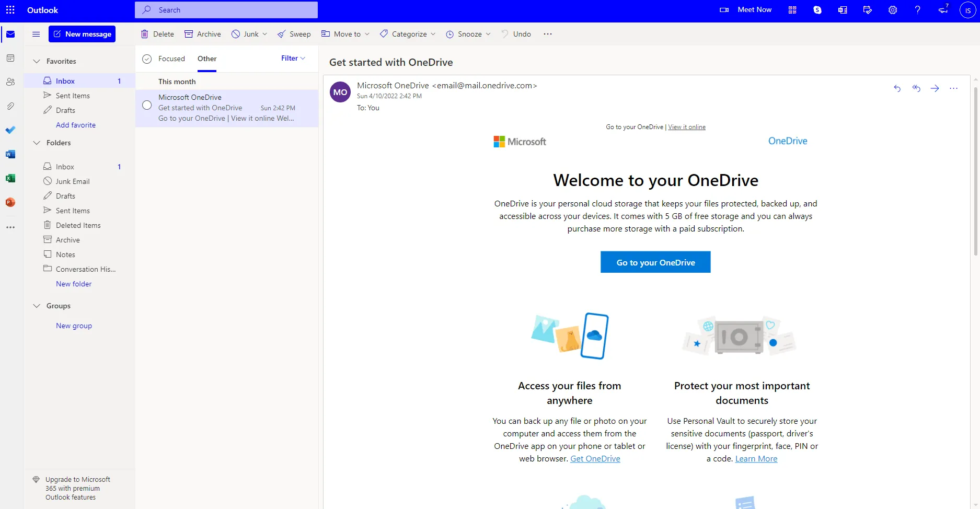Screen dimensions: 980x509
Task: Open more toolbar commands ellipsis
Action: click(548, 34)
